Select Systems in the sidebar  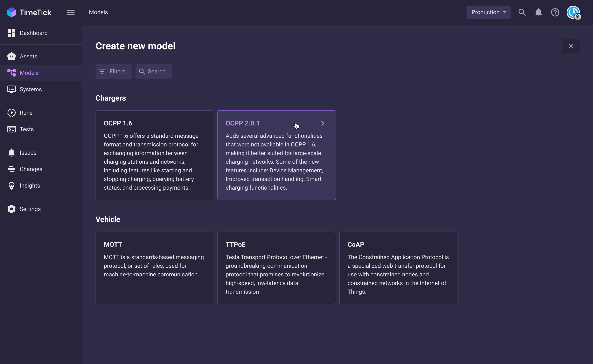31,89
